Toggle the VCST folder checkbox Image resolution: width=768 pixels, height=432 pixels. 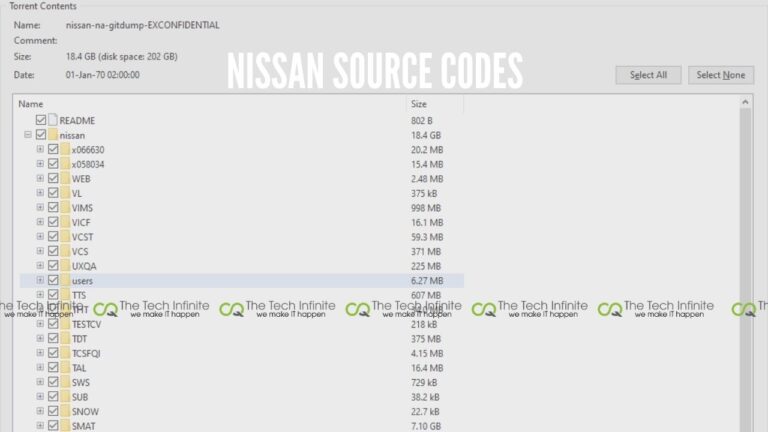click(53, 237)
